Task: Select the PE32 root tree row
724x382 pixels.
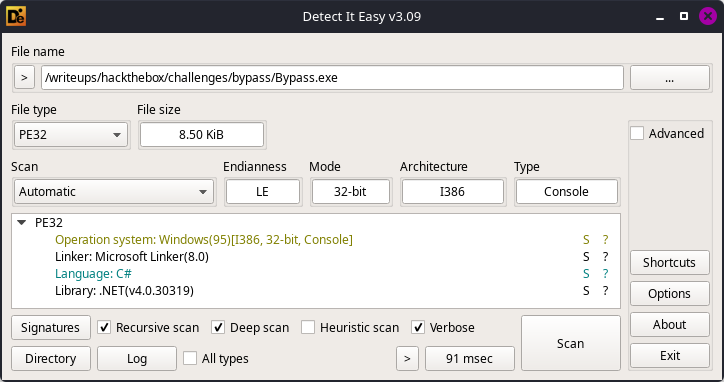Action: coord(316,223)
